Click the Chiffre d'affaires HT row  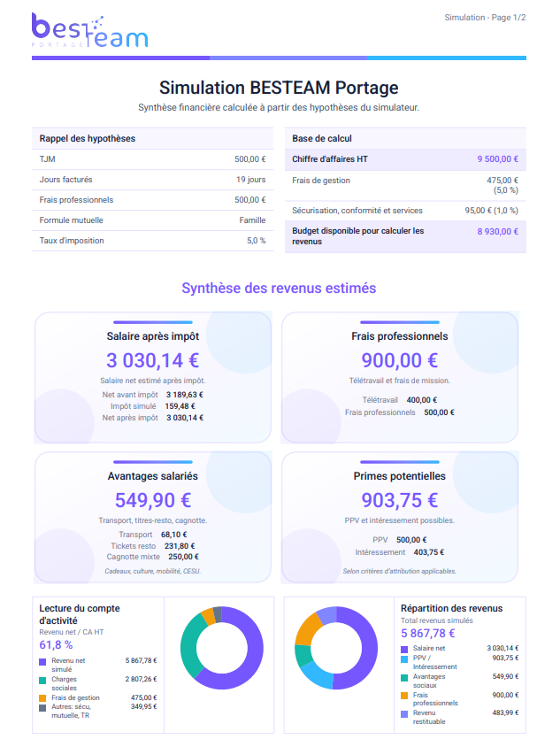pyautogui.click(x=405, y=159)
